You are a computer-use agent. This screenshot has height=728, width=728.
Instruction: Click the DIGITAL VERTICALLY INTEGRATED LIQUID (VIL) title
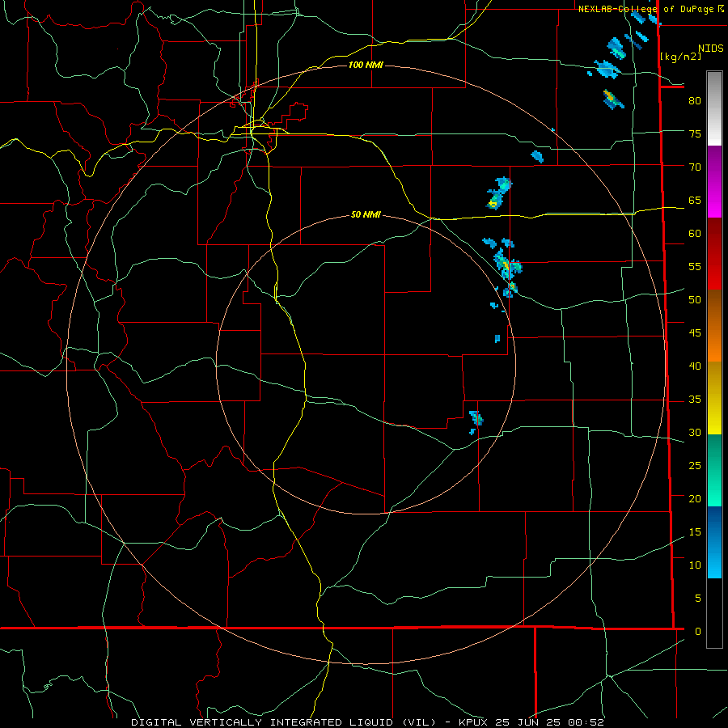(x=285, y=722)
